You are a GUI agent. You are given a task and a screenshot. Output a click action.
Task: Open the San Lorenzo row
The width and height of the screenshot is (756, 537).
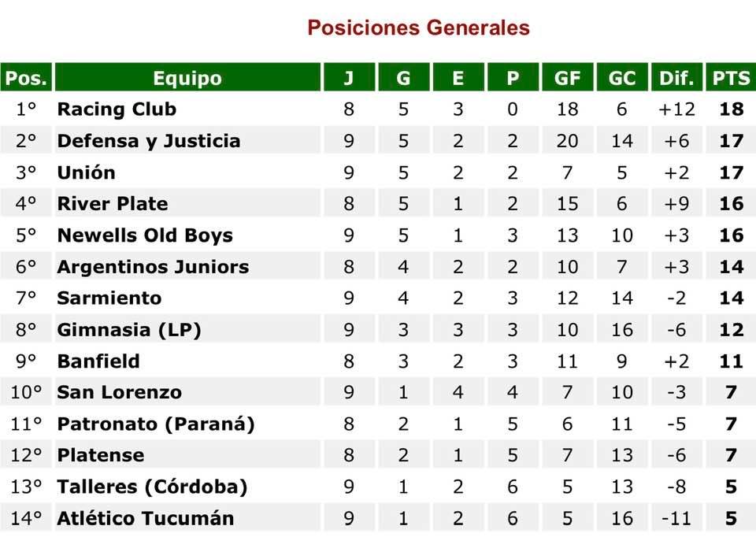(x=378, y=392)
